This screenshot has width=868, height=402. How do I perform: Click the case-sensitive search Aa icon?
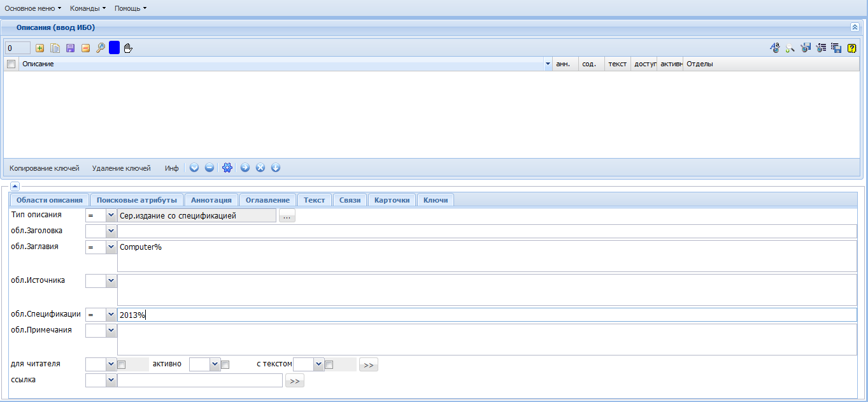point(775,48)
